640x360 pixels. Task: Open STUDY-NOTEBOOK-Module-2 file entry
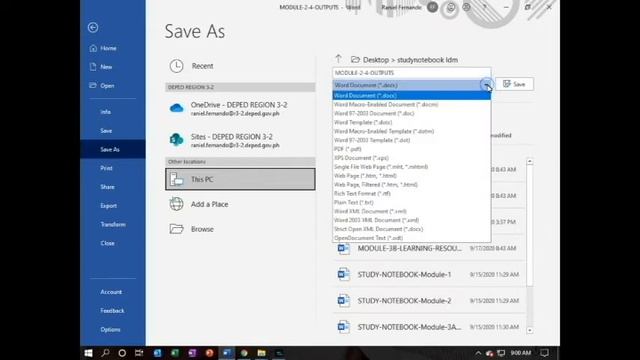tap(429, 301)
